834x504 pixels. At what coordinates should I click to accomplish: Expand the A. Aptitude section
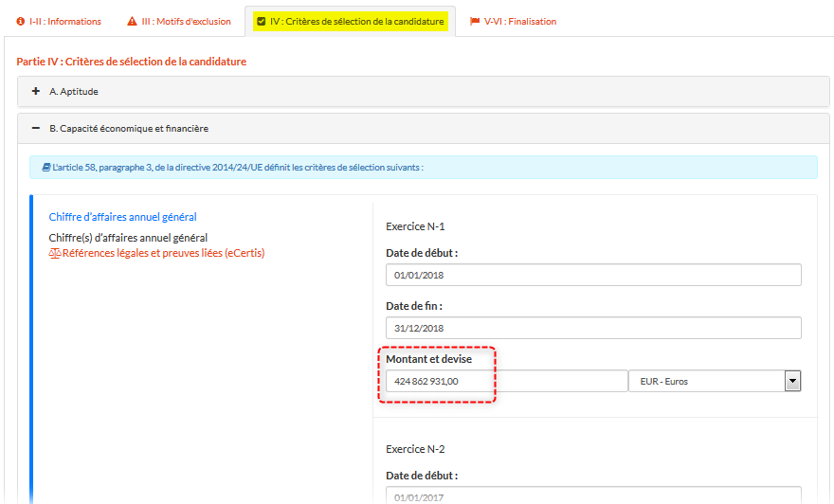(x=74, y=92)
